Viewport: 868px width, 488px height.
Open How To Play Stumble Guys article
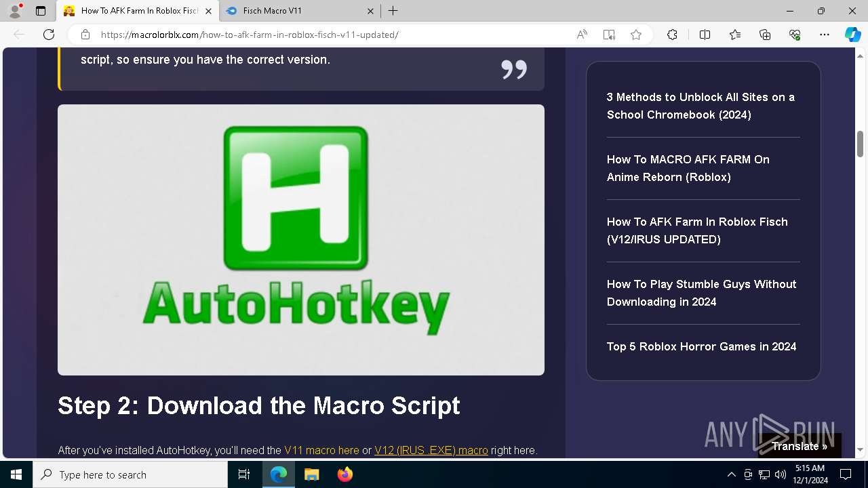tap(702, 293)
